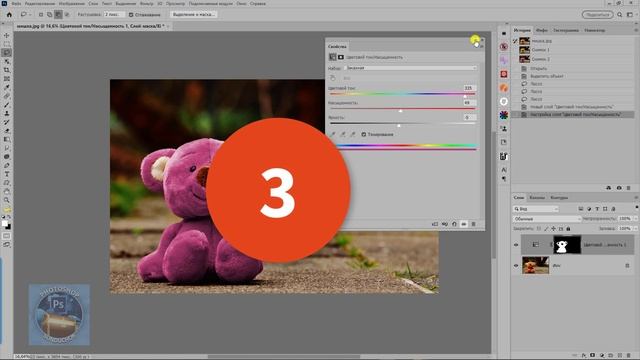Viewport: 640px width, 360px height.
Task: Open the Файл menu
Action: (x=16, y=3)
